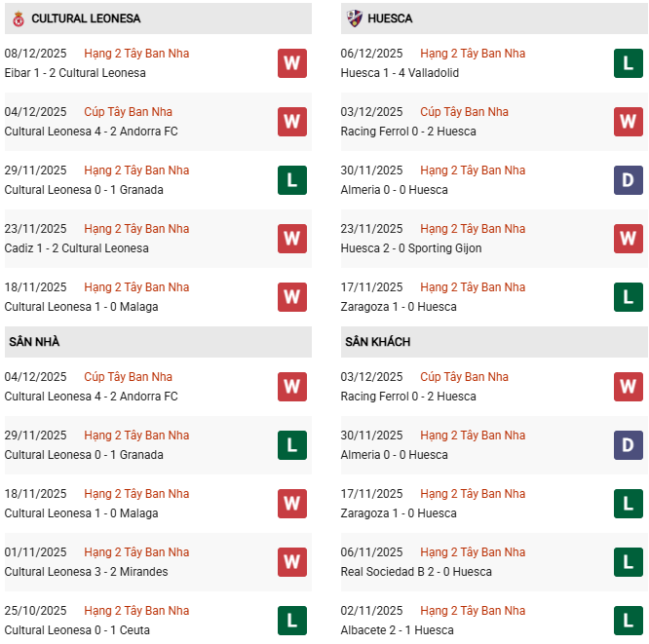Click the L badge for Huesca 1 - 4 Valladolid
This screenshot has width=649, height=644.
[x=628, y=63]
